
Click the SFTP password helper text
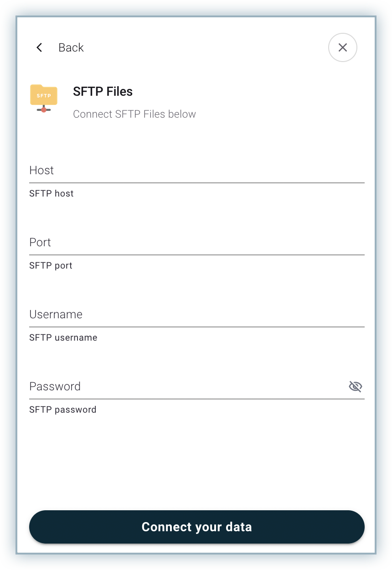[63, 409]
